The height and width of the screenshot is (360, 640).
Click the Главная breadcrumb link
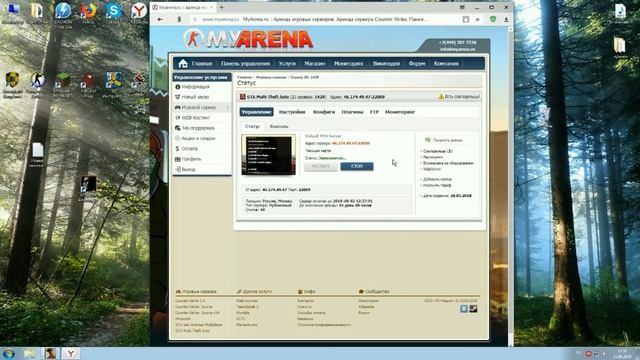(244, 77)
